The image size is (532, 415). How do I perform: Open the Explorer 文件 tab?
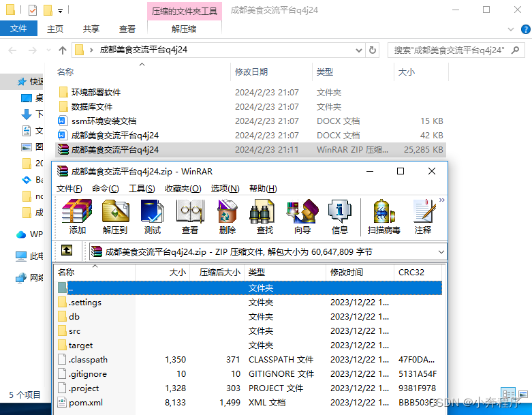18,29
